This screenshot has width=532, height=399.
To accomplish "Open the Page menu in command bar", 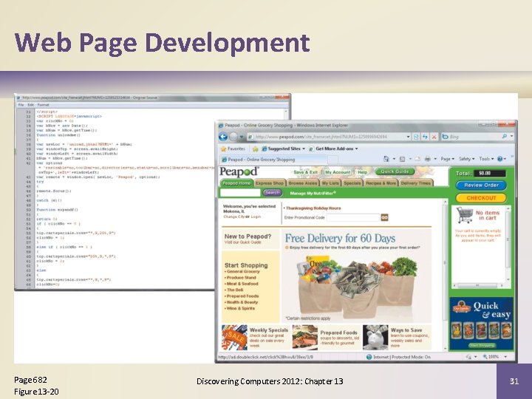I will tap(447, 159).
